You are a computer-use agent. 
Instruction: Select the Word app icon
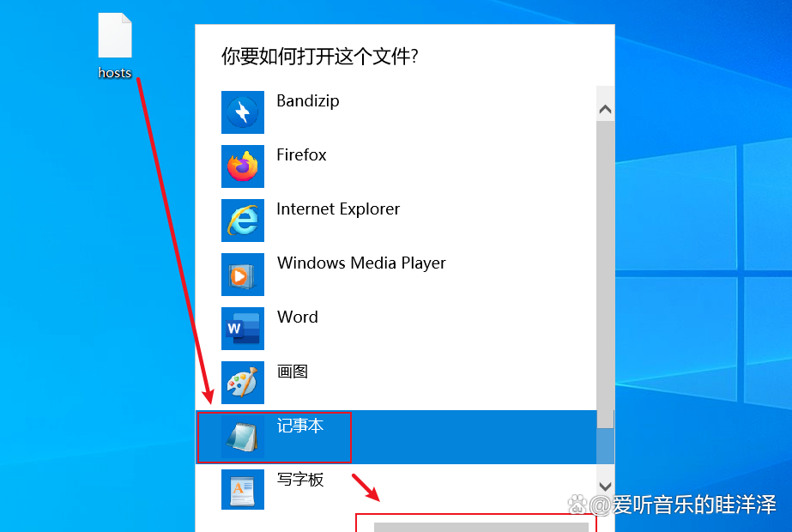[243, 329]
